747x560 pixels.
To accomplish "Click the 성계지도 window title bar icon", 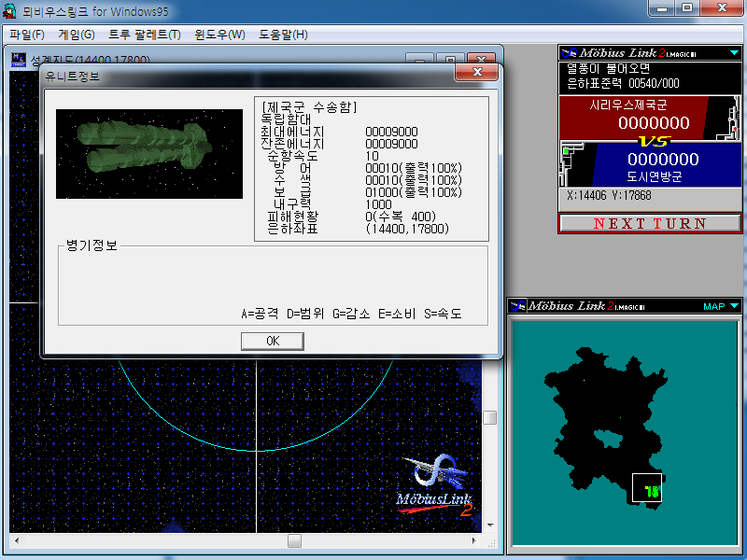I will tap(19, 59).
